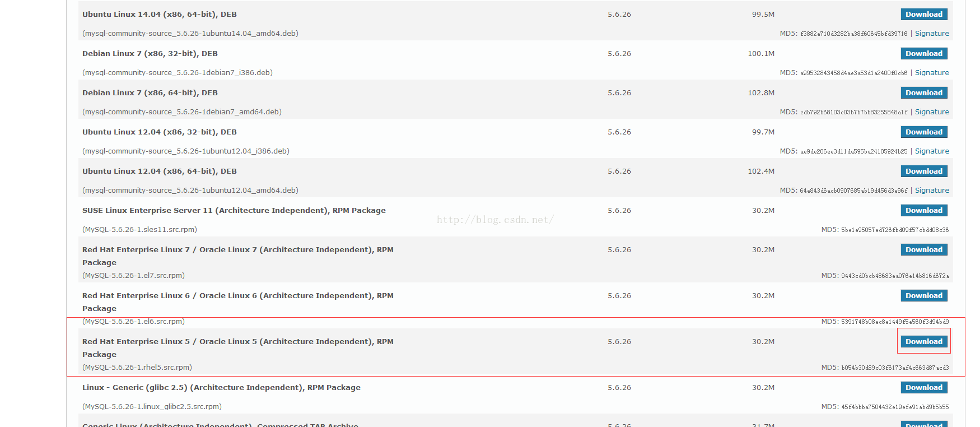Click MD5 hash of el7.src.rpm

click(895, 276)
